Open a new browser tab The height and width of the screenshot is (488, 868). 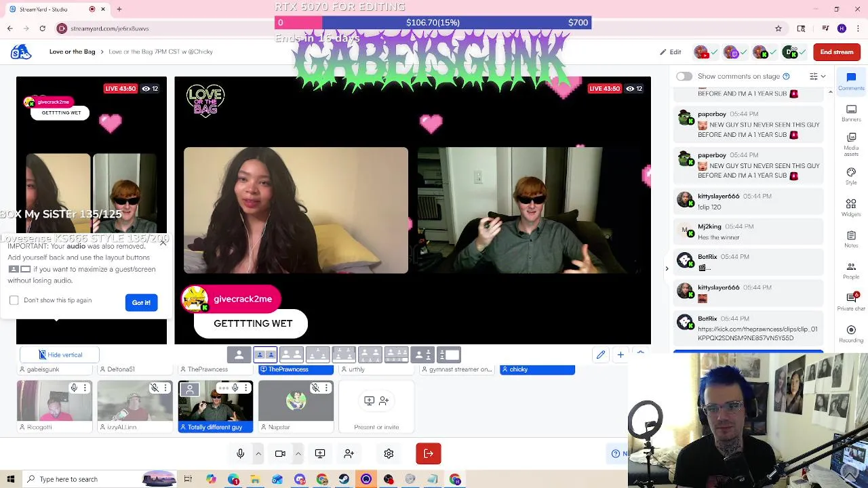click(119, 9)
